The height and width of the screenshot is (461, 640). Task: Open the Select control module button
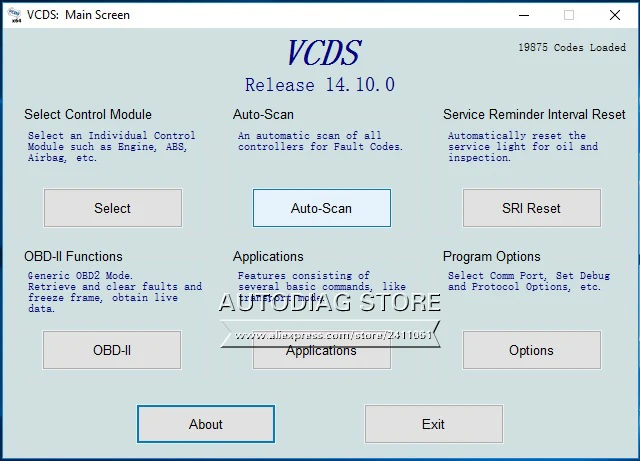click(113, 208)
